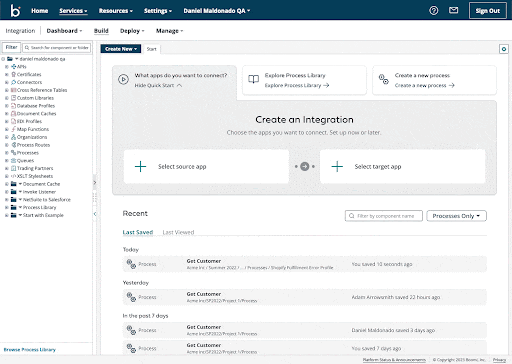
Task: Click Create a new process link
Action: [424, 85]
